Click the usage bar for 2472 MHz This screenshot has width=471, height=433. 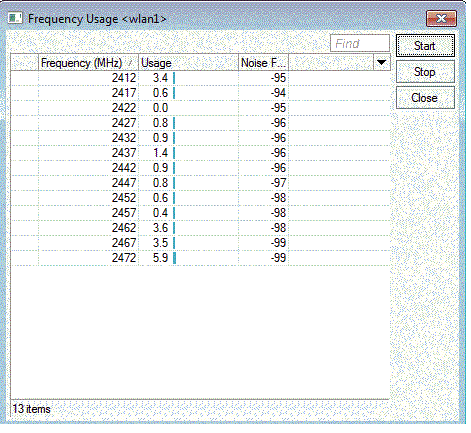(x=174, y=258)
